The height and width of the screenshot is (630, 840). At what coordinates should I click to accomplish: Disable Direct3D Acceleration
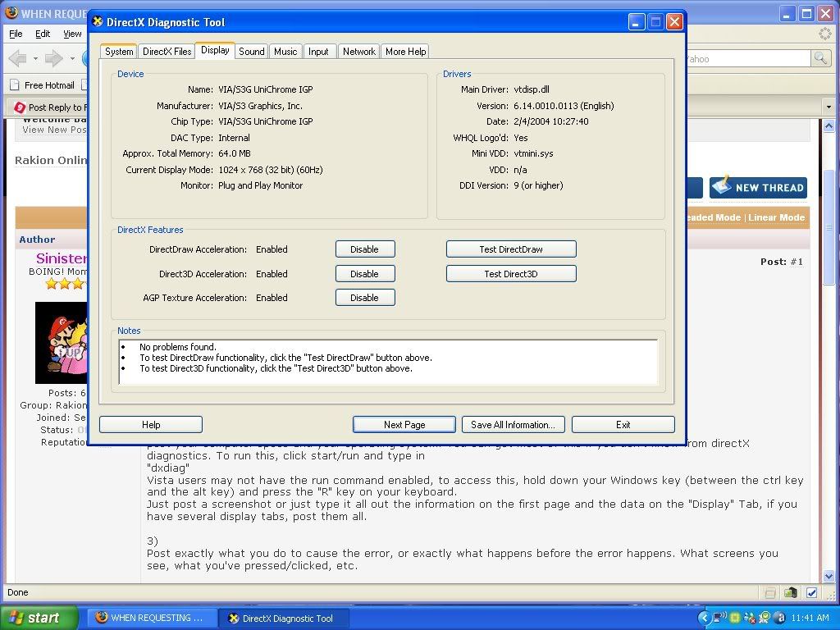[365, 274]
